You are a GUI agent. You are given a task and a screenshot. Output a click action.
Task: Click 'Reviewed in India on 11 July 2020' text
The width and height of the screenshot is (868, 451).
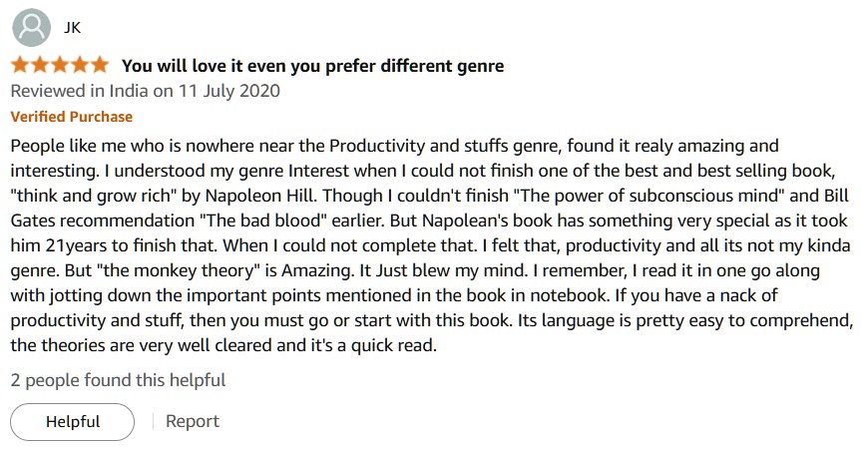point(145,91)
